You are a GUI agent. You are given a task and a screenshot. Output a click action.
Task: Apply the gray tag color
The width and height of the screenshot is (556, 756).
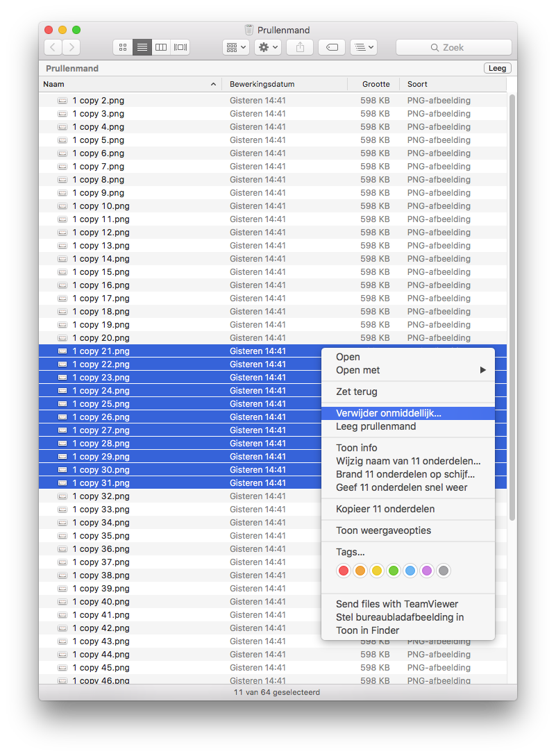444,571
